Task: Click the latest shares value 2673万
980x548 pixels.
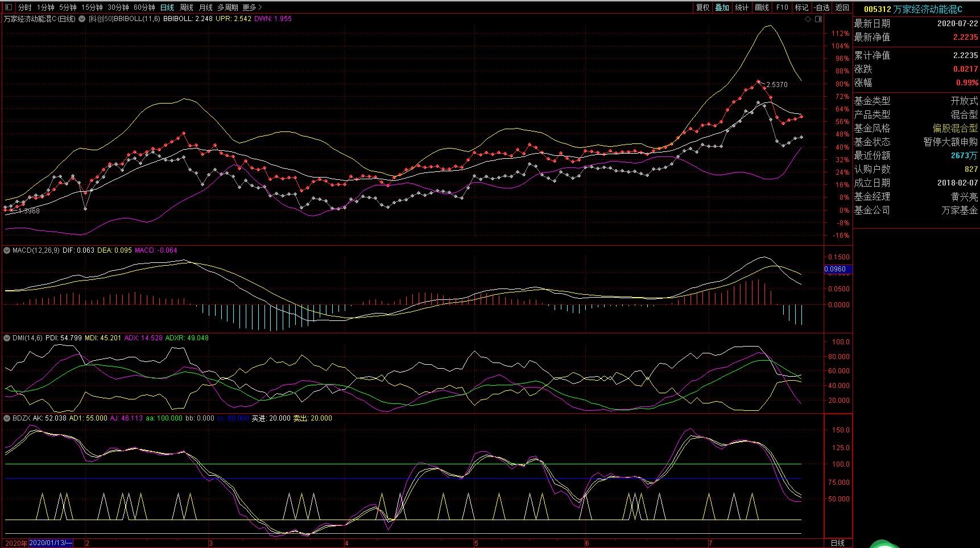Action: [964, 155]
